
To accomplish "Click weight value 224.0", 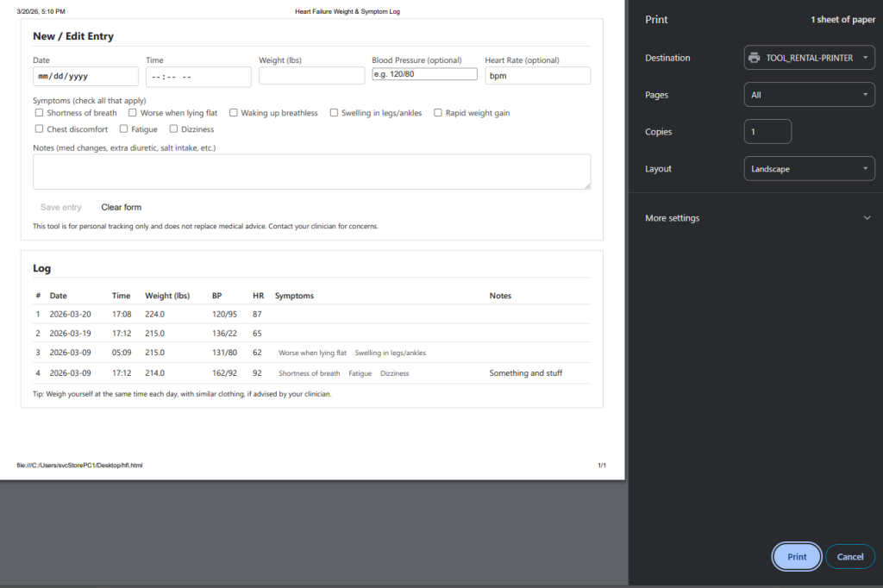I will [x=155, y=315].
